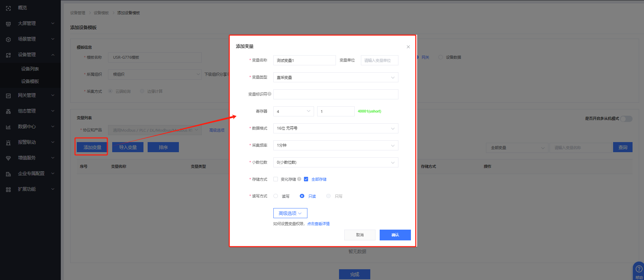Uncheck the 全部存储 checkbox
644x280 pixels.
306,179
